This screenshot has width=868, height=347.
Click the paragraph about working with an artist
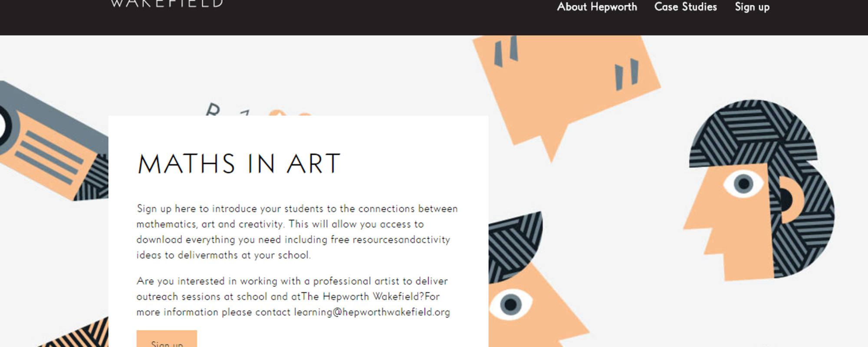[293, 297]
